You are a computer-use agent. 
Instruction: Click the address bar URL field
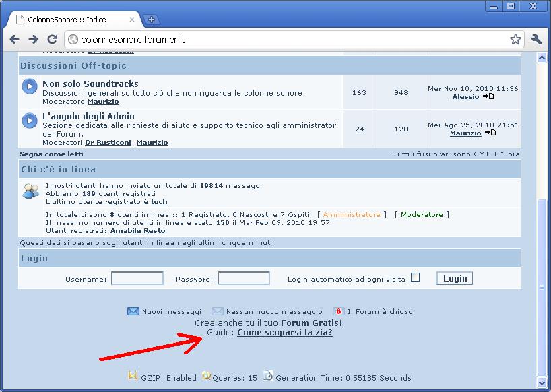pos(290,40)
